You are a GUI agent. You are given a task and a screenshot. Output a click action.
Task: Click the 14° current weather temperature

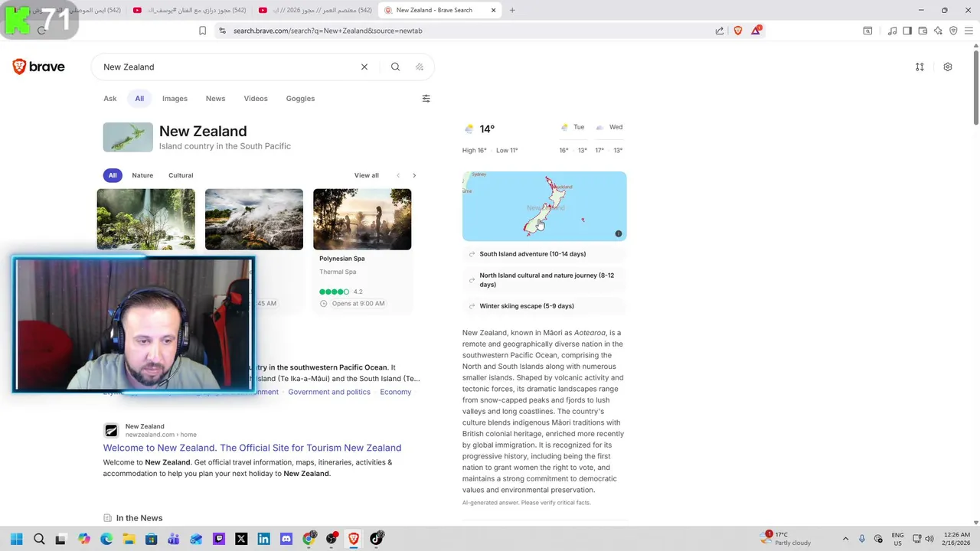[x=487, y=129]
